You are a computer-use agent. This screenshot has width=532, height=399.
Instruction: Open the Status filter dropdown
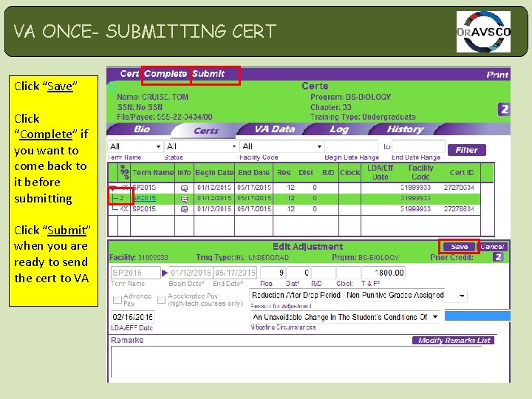pos(201,146)
